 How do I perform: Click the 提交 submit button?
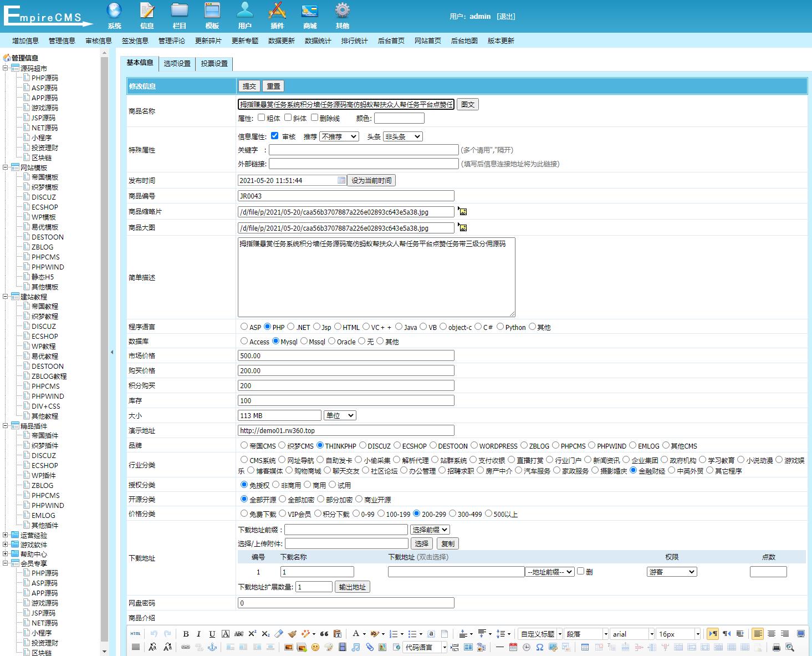coord(249,86)
